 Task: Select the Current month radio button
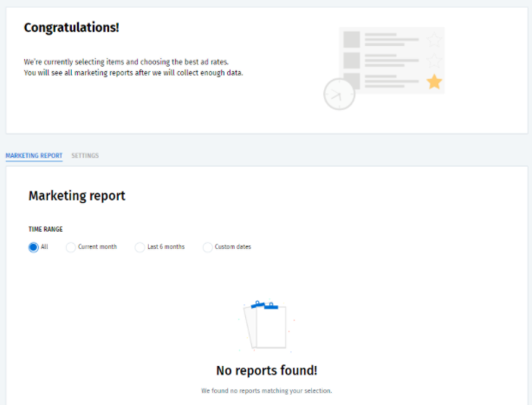(x=70, y=247)
